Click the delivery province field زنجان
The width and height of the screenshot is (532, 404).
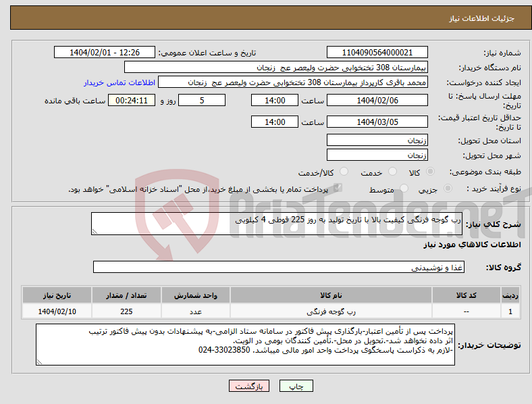coord(377,140)
